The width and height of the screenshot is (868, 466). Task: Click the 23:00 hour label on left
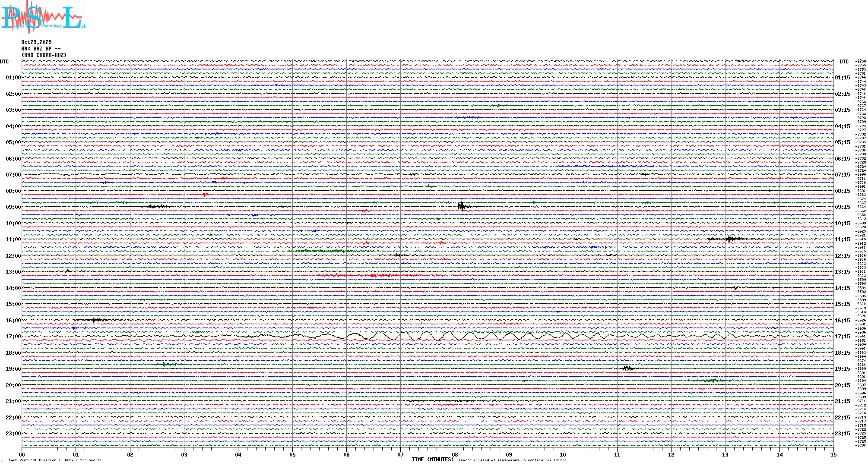point(13,434)
